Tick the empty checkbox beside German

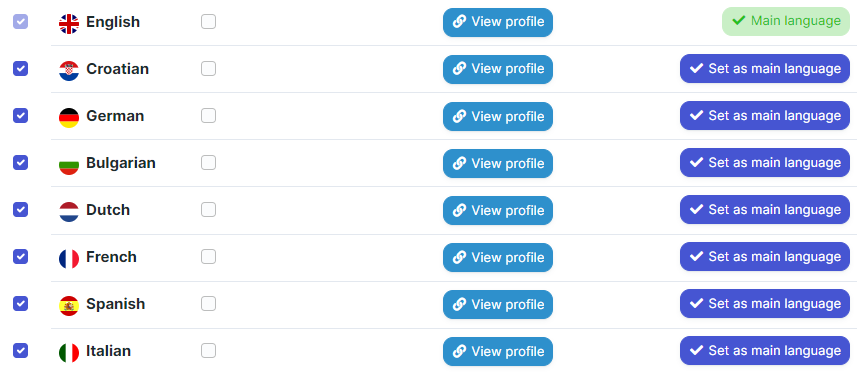click(x=208, y=115)
